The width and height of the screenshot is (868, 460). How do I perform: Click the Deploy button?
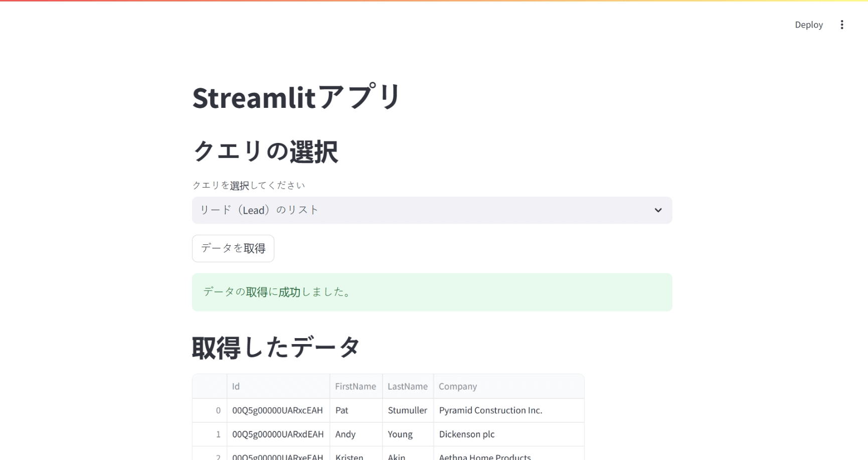(x=808, y=25)
